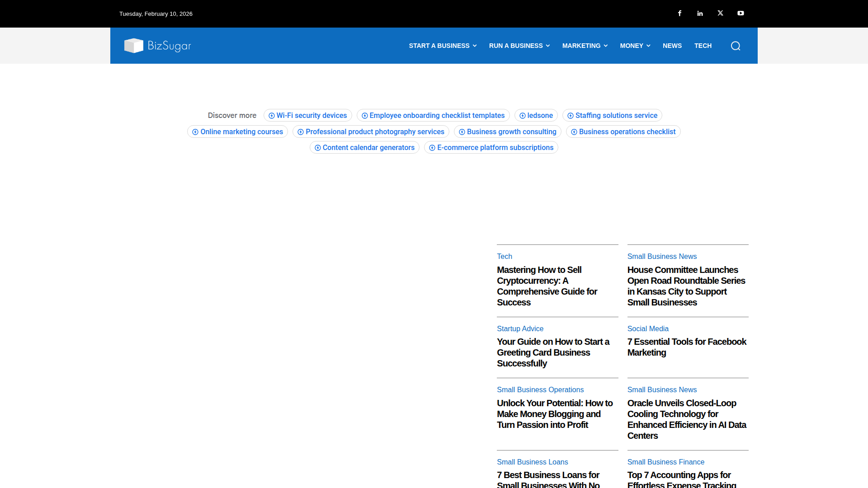Expand the MARKETING dropdown

click(x=585, y=46)
